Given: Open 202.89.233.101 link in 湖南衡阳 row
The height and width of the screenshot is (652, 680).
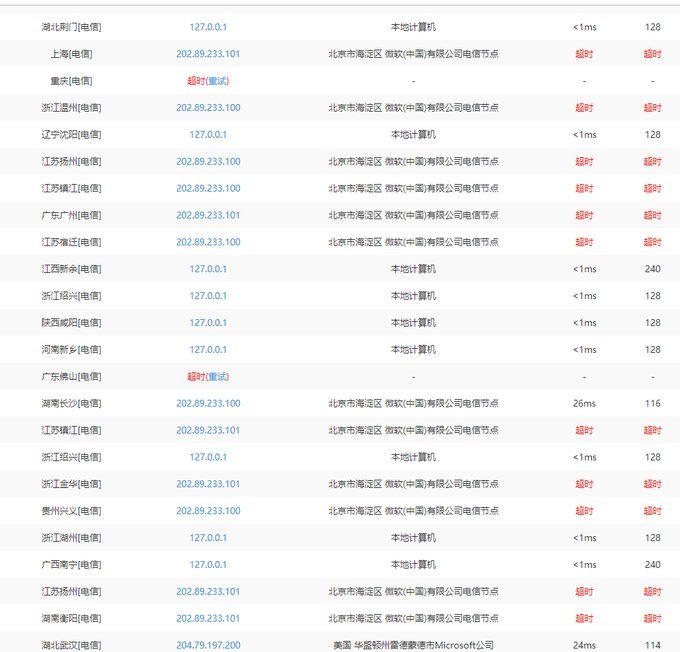Looking at the screenshot, I should 208,619.
